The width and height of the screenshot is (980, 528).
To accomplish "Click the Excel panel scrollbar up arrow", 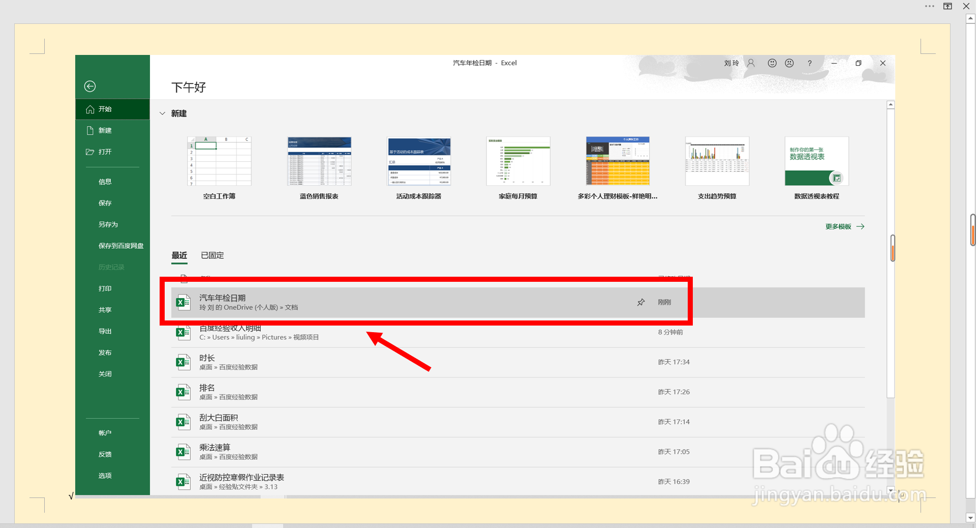I will (x=891, y=105).
